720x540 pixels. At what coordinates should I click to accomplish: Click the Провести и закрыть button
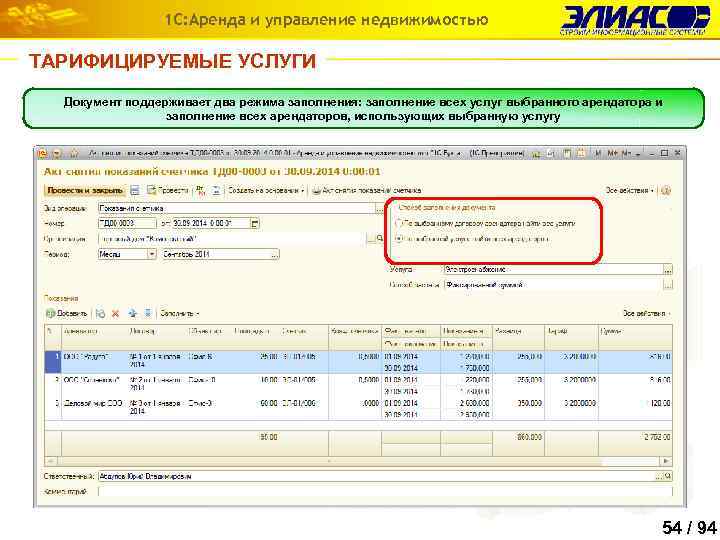[85, 190]
